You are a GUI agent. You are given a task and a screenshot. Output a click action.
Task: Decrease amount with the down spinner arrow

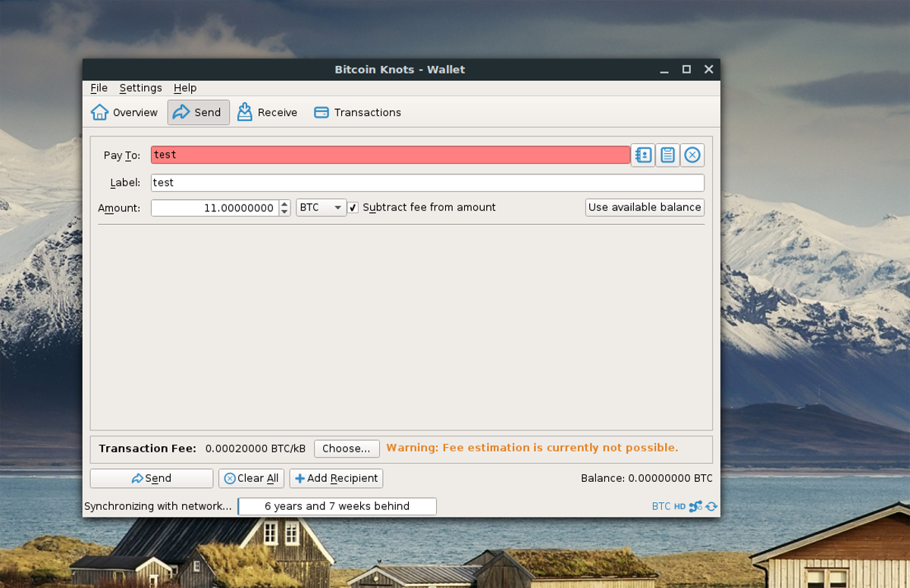(x=284, y=211)
